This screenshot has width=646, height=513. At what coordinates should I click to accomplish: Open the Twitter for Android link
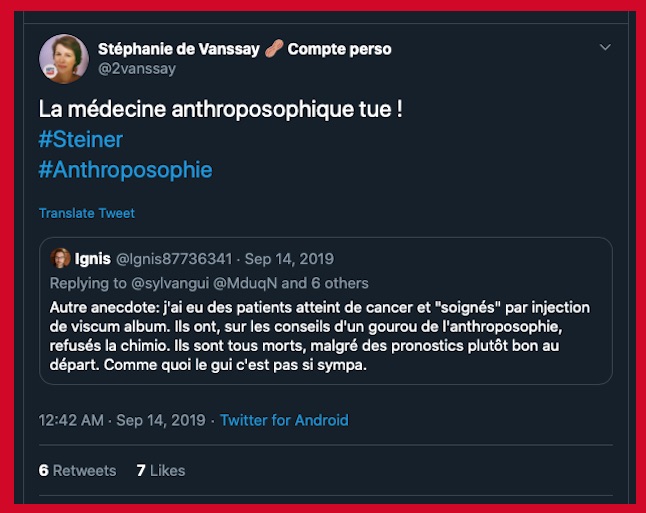tap(284, 420)
